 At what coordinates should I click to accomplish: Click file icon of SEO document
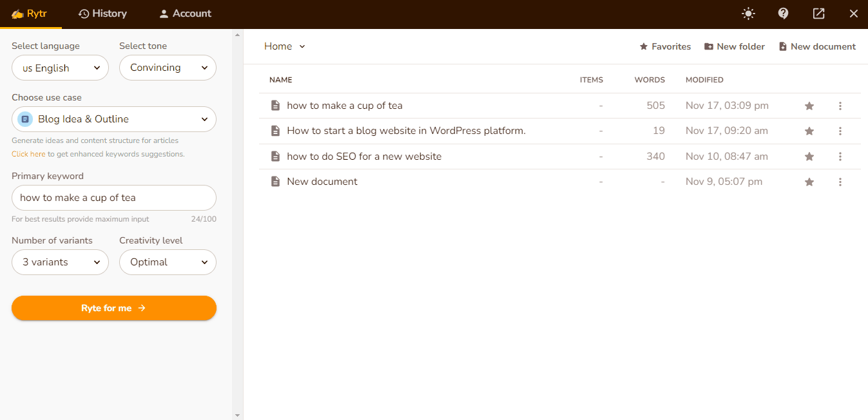click(x=275, y=157)
